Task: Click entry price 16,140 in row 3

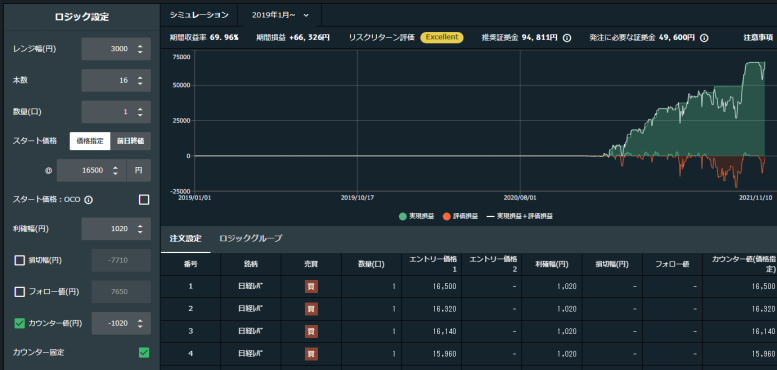Action: click(444, 331)
